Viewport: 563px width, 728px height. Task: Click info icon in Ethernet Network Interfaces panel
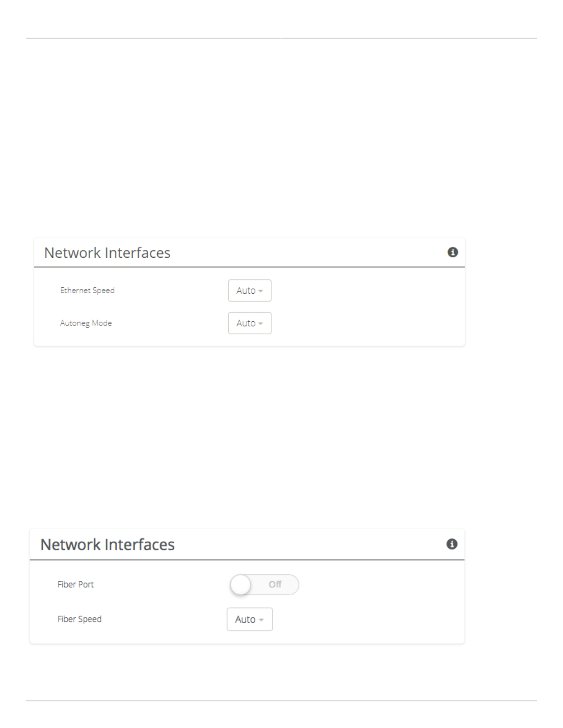[x=453, y=252]
